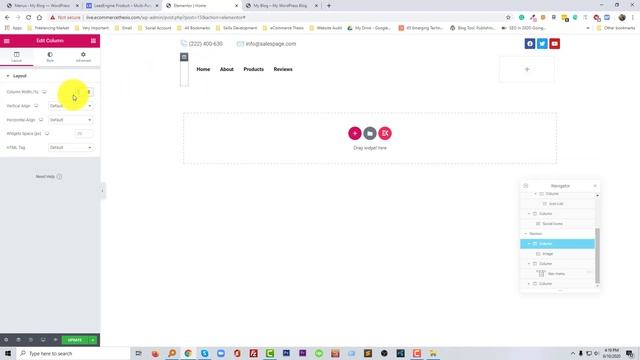Click the Navigator dock icon
This screenshot has height=360, width=640.
526,186
